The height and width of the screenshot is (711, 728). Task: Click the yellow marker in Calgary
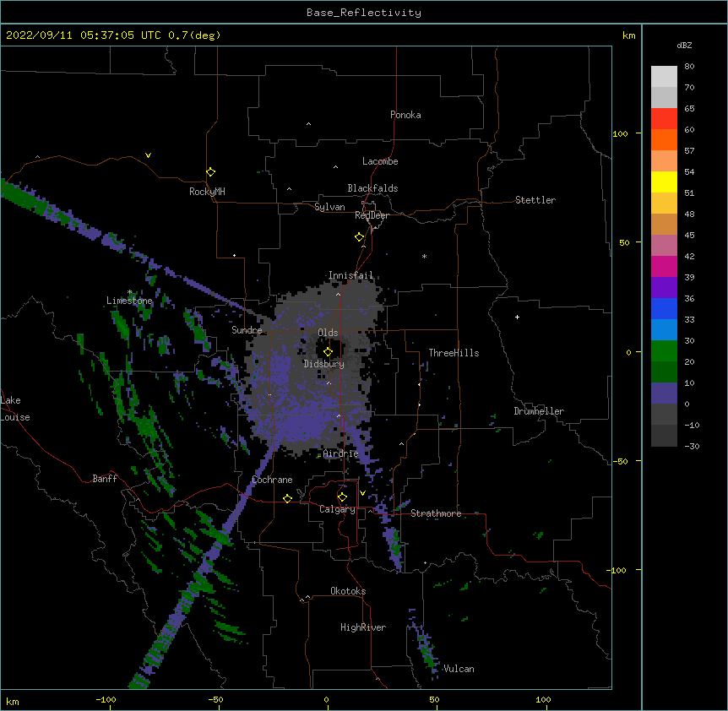pyautogui.click(x=342, y=497)
